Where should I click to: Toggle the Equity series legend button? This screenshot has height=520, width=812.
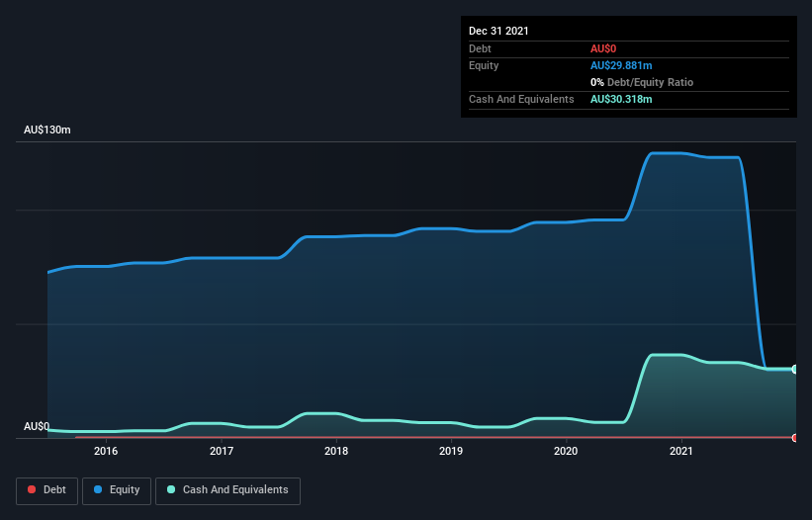tap(117, 490)
